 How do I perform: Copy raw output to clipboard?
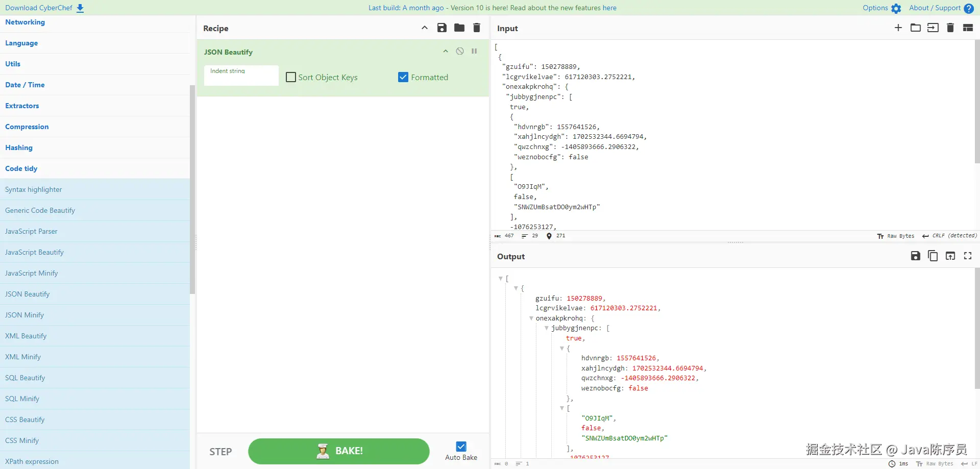933,256
